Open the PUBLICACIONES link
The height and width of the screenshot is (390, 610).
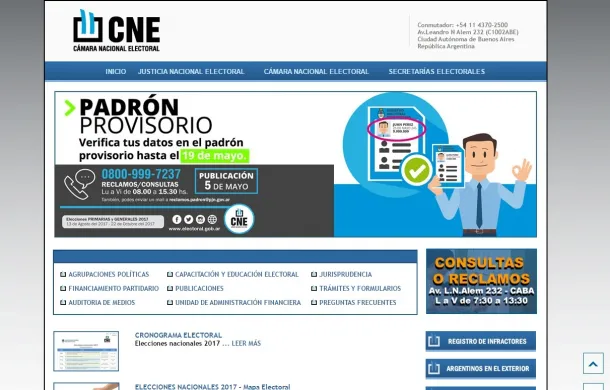coord(199,288)
